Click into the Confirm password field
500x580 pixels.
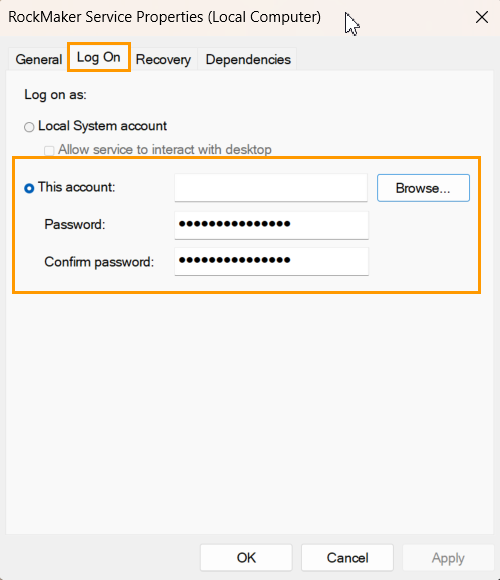tap(271, 262)
